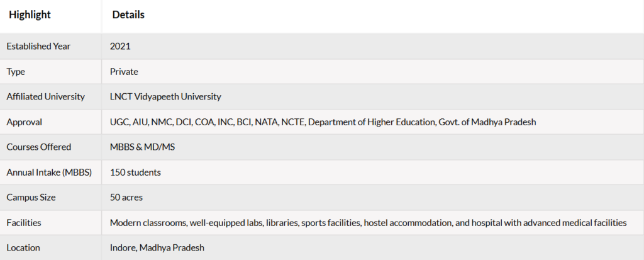Screen dimensions: 644x260
Task: Click the UGC, AIU, NMC approvals text
Action: click(x=323, y=122)
